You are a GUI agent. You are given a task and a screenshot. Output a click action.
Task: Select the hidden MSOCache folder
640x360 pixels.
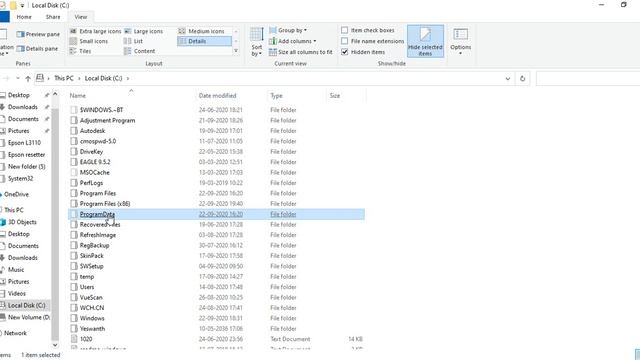tap(95, 172)
